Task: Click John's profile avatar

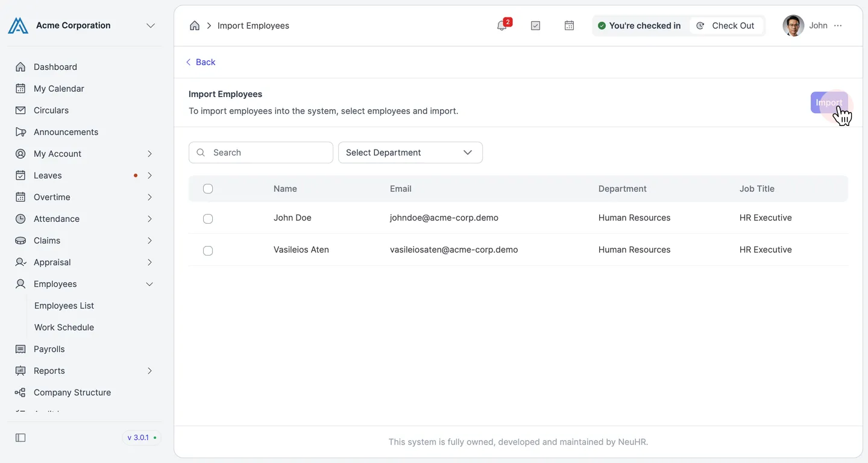Action: click(x=793, y=25)
